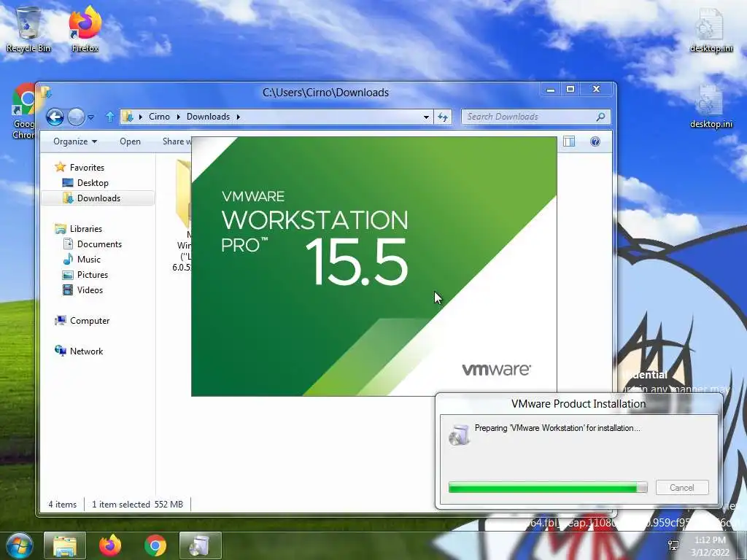Click the Explorer window icon in title bar
This screenshot has height=560, width=747.
click(46, 92)
